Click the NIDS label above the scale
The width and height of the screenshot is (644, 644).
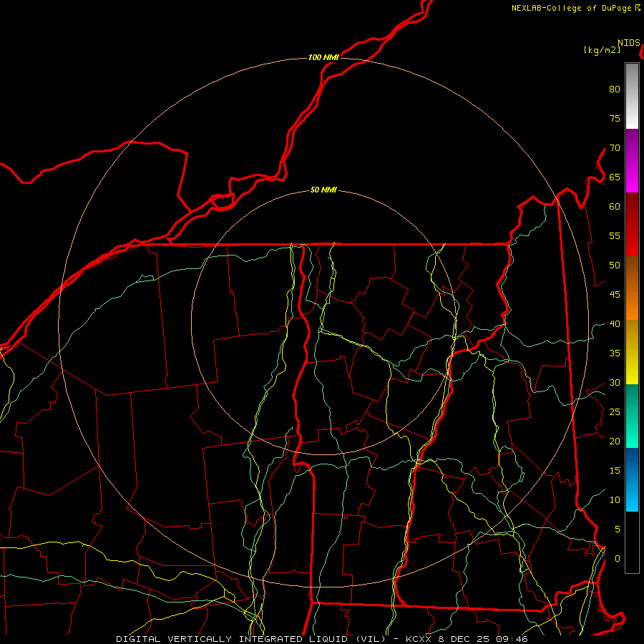tap(628, 43)
